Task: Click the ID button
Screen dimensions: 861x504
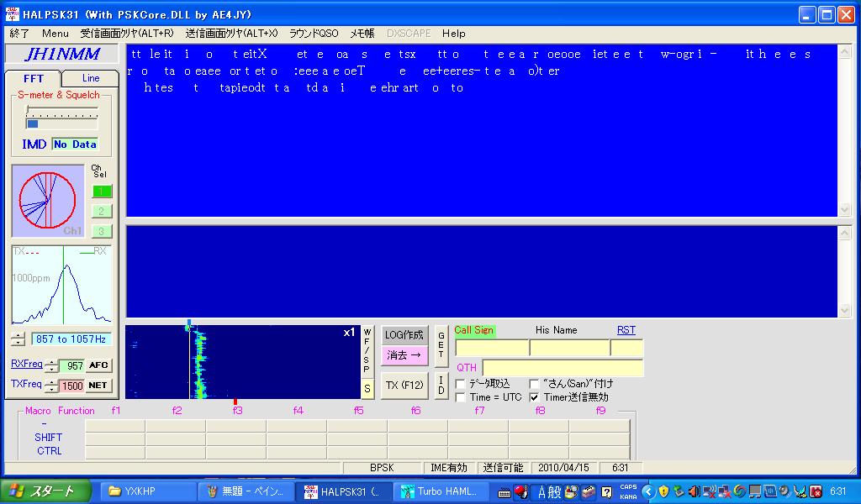Action: click(x=441, y=385)
